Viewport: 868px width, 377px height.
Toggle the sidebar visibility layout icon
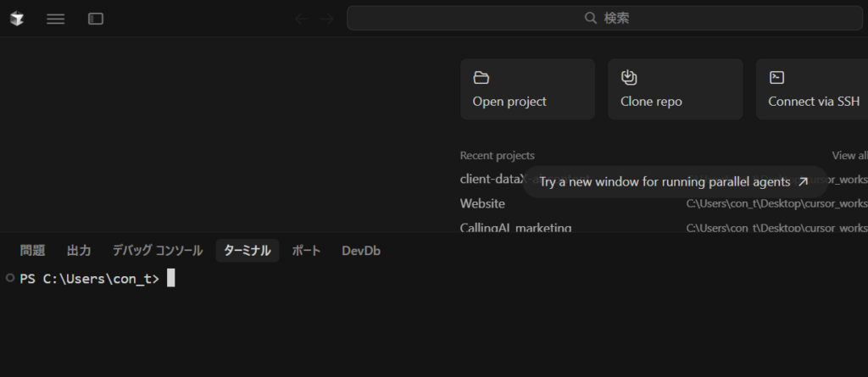click(x=96, y=19)
